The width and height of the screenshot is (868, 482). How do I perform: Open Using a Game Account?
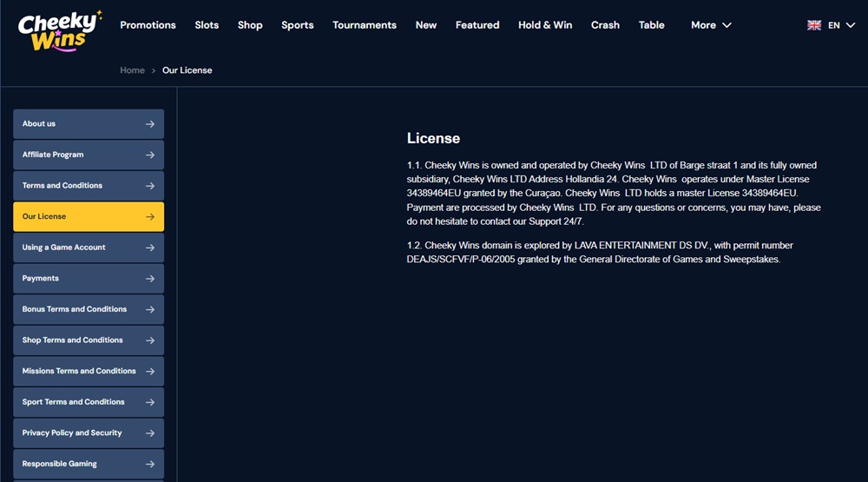click(89, 248)
